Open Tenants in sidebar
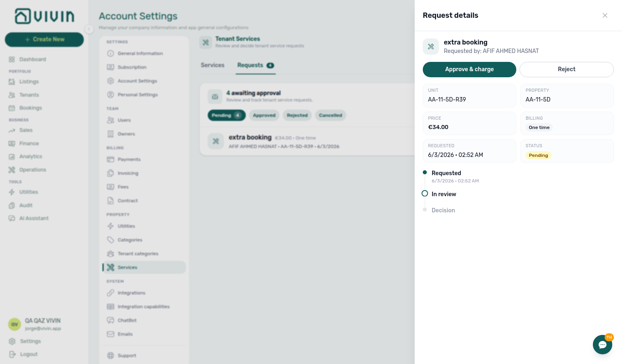 pos(24,95)
